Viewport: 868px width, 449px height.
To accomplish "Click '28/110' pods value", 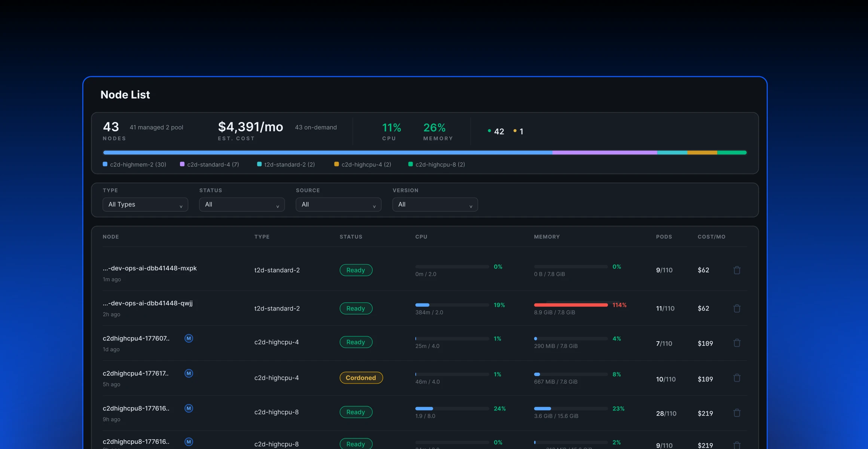I will (666, 413).
